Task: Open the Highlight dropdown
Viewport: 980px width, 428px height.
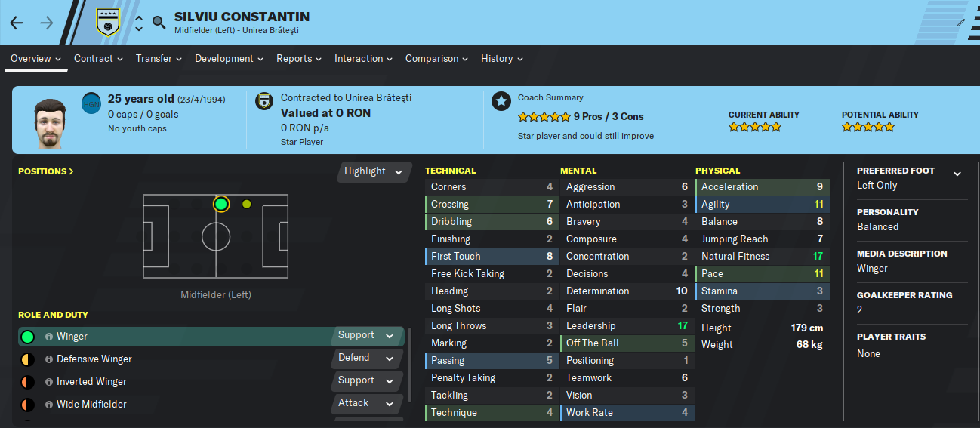Action: pos(374,171)
